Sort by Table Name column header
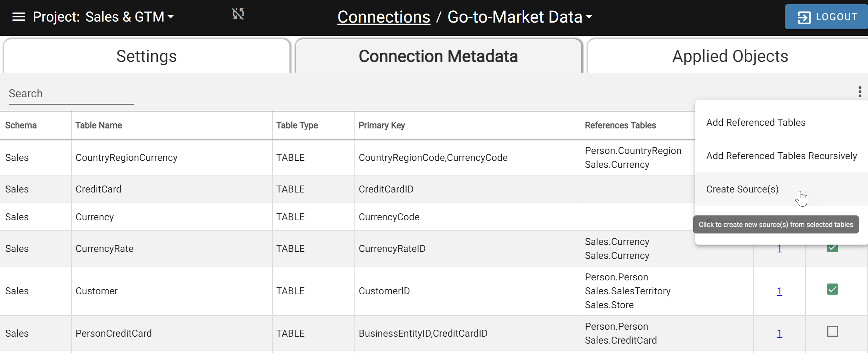Viewport: 868px width, 353px height. pyautogui.click(x=99, y=125)
